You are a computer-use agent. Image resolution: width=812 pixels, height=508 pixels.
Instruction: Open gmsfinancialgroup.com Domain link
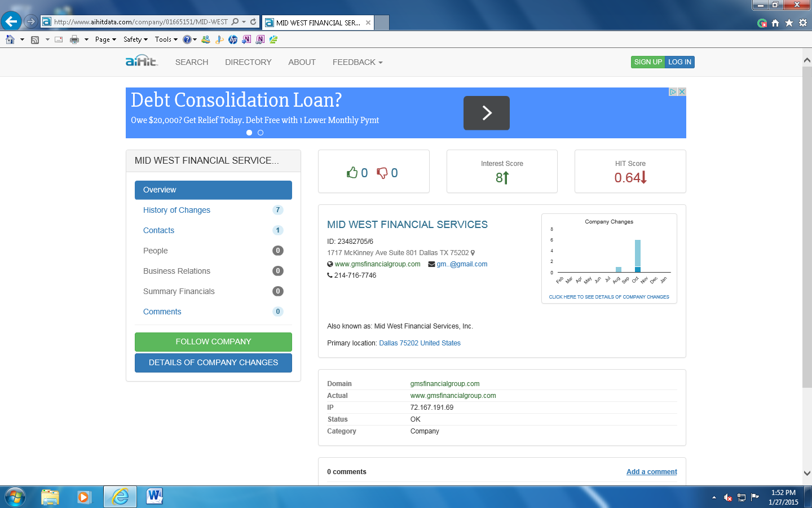pos(445,384)
